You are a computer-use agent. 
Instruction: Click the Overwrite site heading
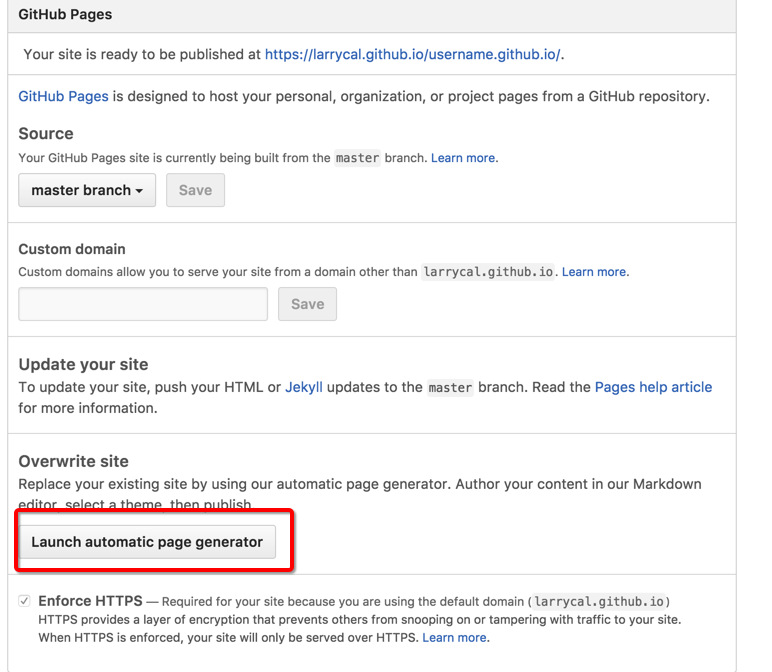click(x=73, y=461)
